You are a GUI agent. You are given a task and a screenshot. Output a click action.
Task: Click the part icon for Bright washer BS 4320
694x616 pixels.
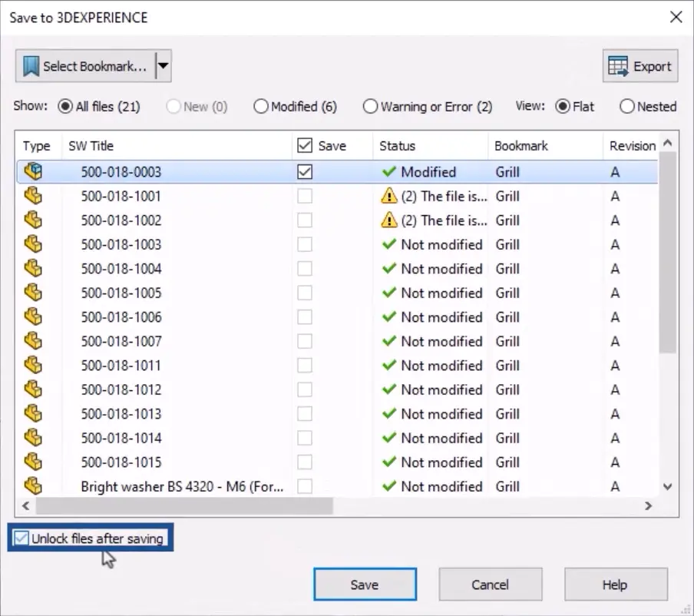coord(33,486)
